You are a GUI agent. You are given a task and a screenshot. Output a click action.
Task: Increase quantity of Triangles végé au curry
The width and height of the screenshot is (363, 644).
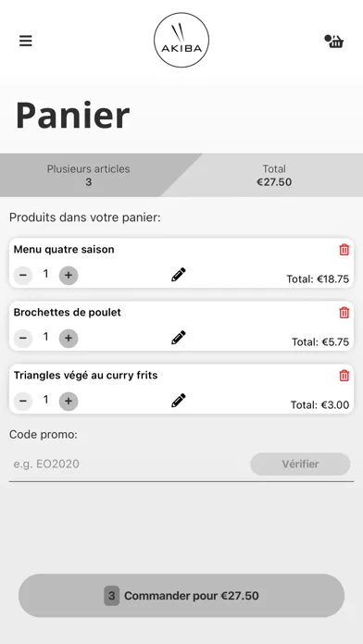click(69, 401)
